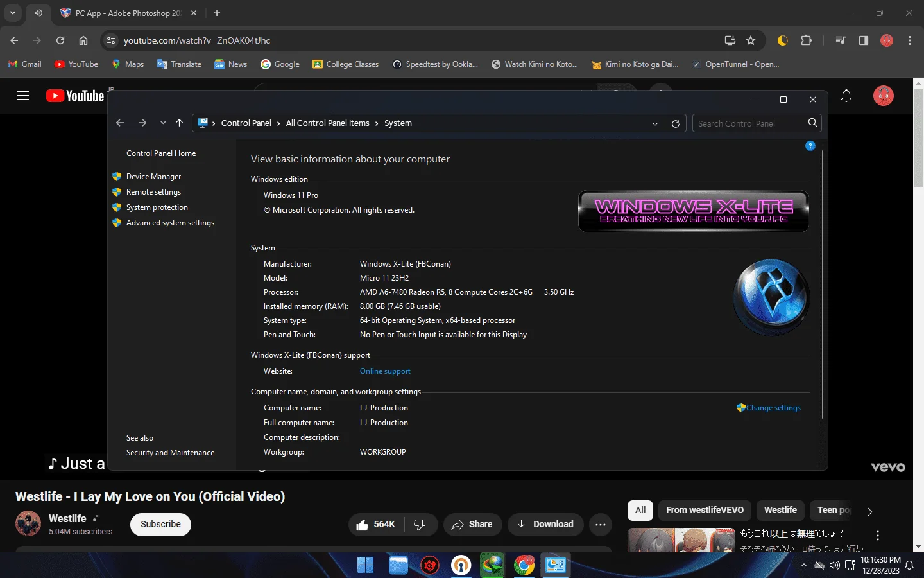Open YouTube notifications bell
Viewport: 924px width, 578px height.
point(846,96)
